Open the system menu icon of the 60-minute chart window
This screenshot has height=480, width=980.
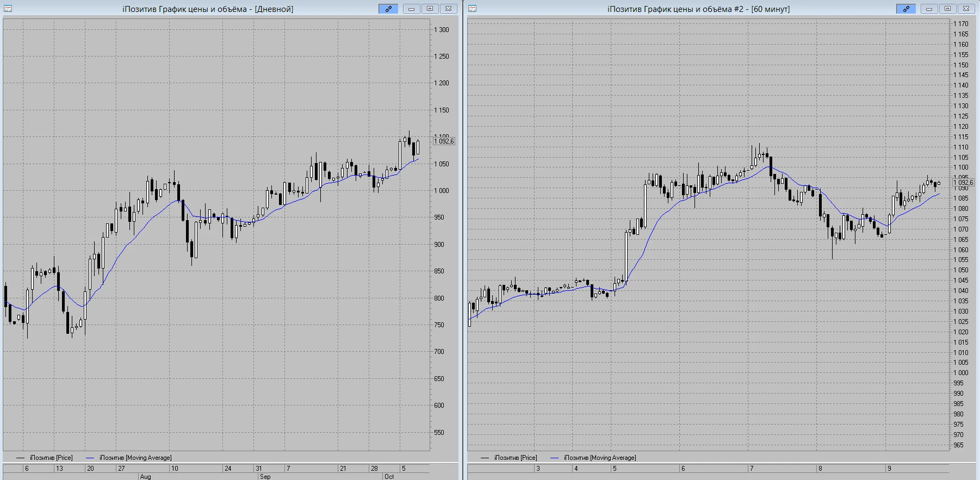(x=472, y=9)
